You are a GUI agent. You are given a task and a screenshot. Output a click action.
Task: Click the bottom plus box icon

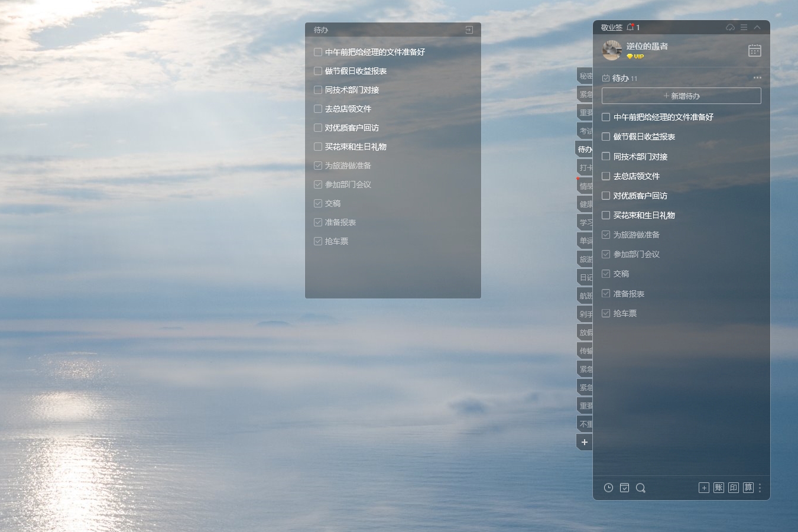pos(704,488)
